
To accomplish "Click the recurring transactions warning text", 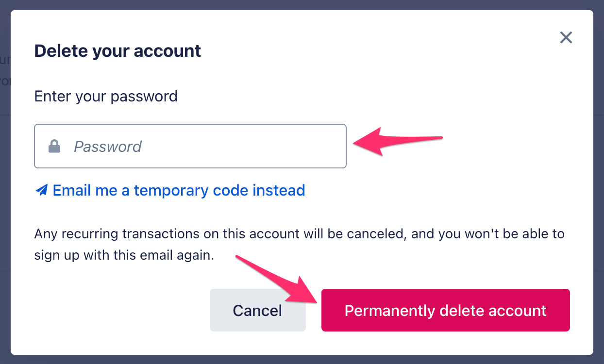I will click(x=299, y=234).
